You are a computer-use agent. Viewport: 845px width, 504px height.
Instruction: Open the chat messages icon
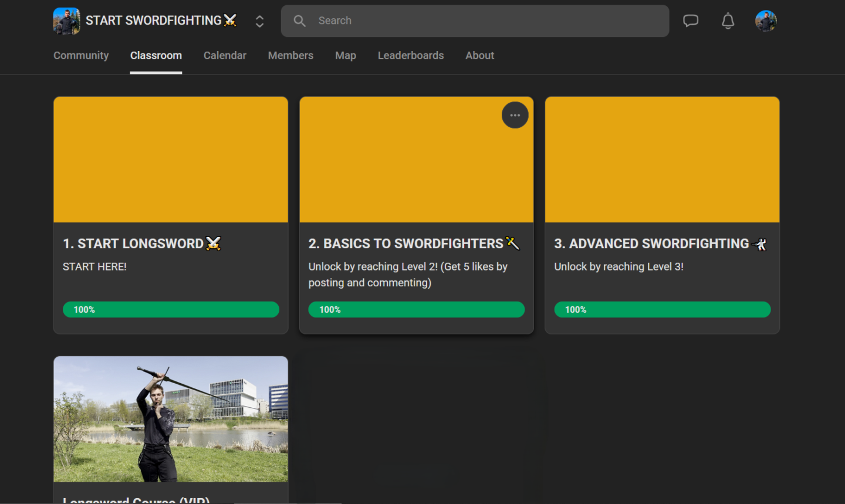[691, 21]
